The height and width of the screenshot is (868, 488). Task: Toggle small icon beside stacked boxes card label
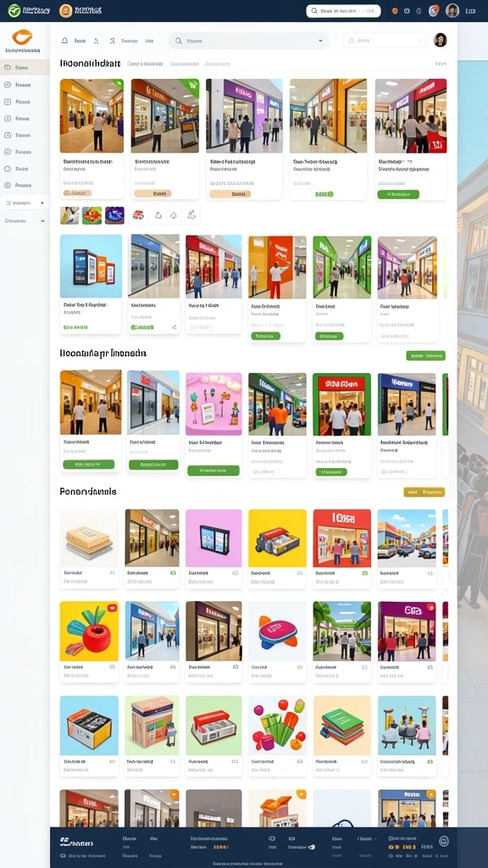113,574
